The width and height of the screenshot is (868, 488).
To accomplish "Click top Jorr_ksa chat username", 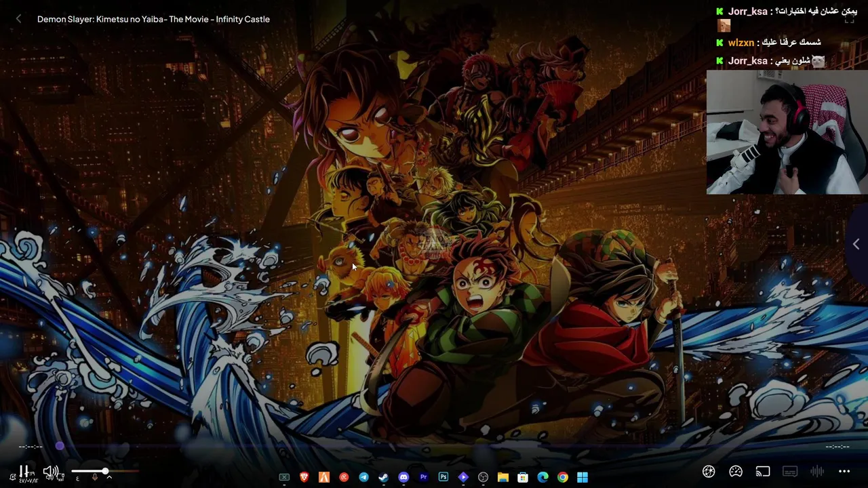I will [747, 12].
